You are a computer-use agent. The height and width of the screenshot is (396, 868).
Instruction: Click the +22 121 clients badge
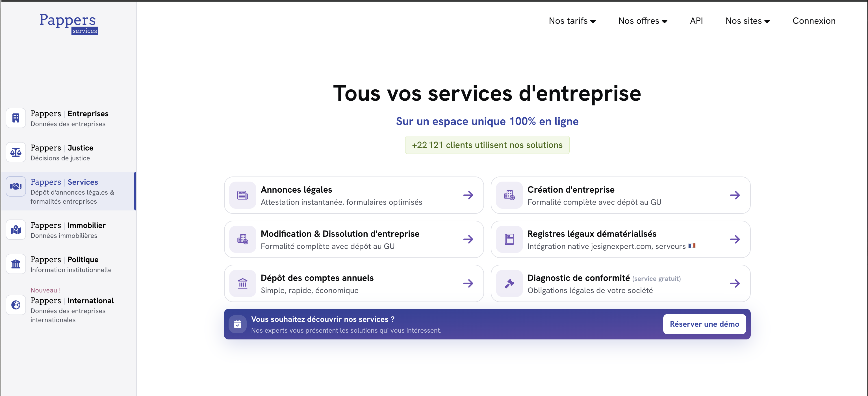[x=487, y=145]
